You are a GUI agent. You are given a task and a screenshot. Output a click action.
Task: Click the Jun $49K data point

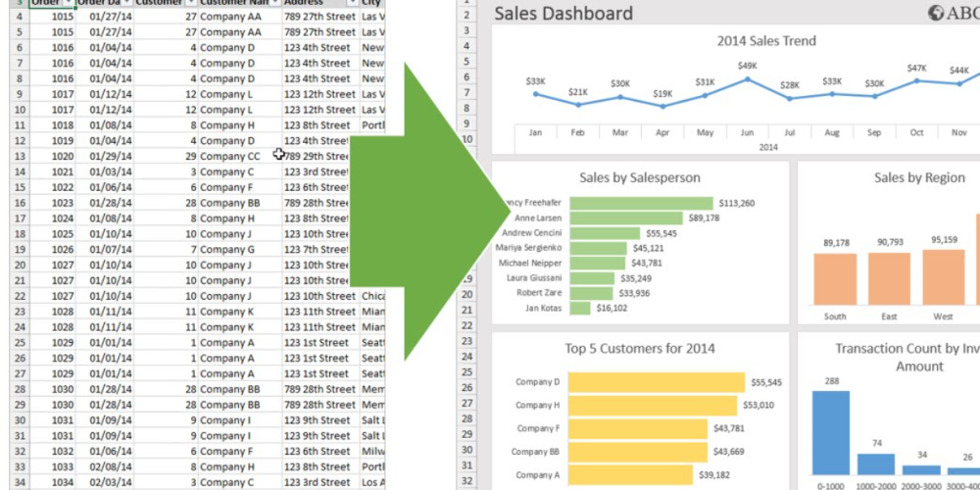click(748, 78)
